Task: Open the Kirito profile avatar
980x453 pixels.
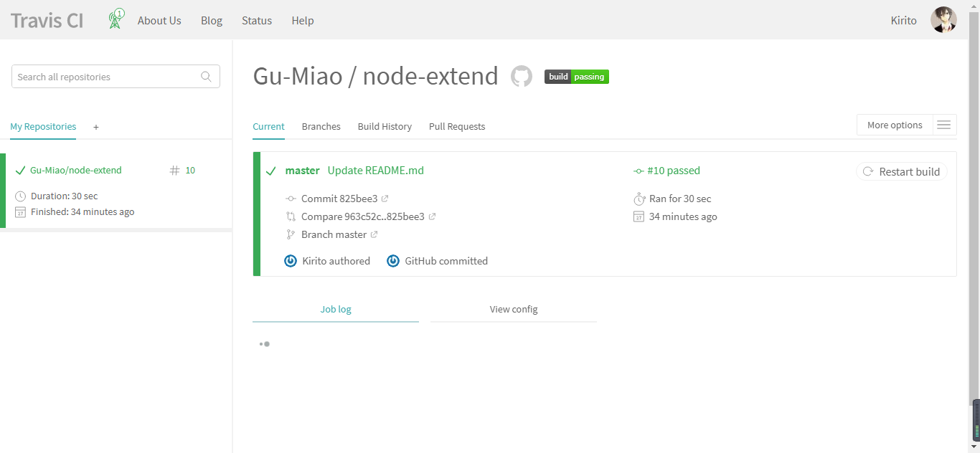Action: point(943,20)
